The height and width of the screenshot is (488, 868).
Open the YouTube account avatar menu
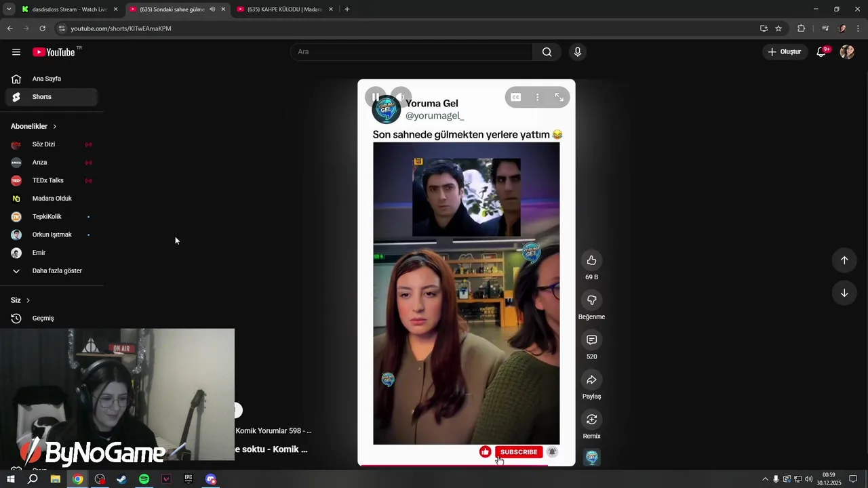(847, 52)
